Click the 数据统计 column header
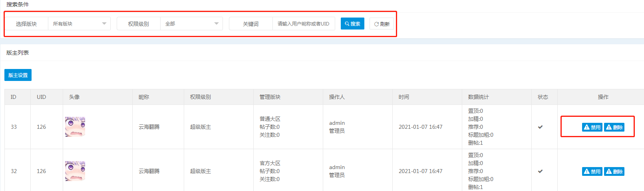The height and width of the screenshot is (191, 644). (479, 97)
